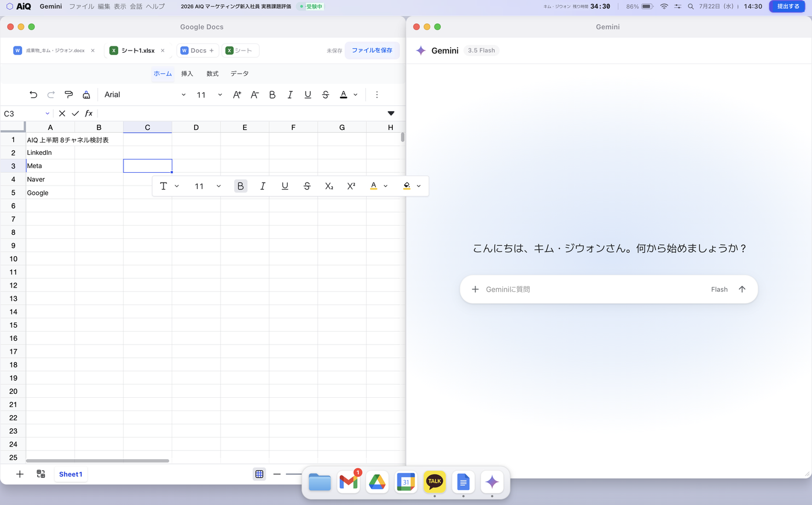Send the Gemini prompt with arrow icon

pos(742,289)
